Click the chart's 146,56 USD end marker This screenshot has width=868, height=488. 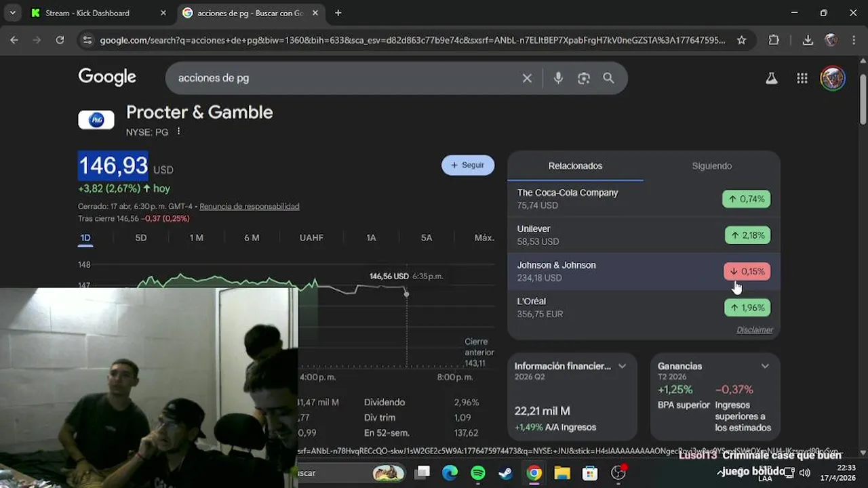click(x=406, y=293)
